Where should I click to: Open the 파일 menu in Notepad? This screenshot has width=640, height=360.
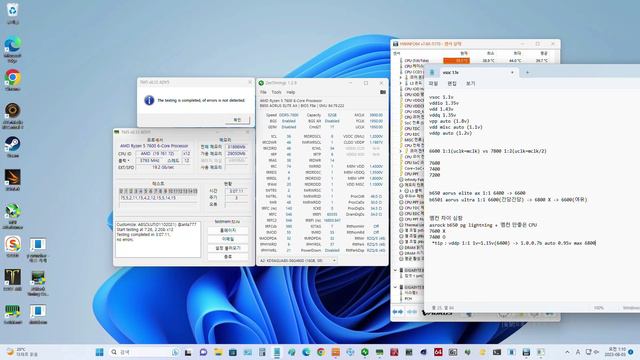coord(433,83)
